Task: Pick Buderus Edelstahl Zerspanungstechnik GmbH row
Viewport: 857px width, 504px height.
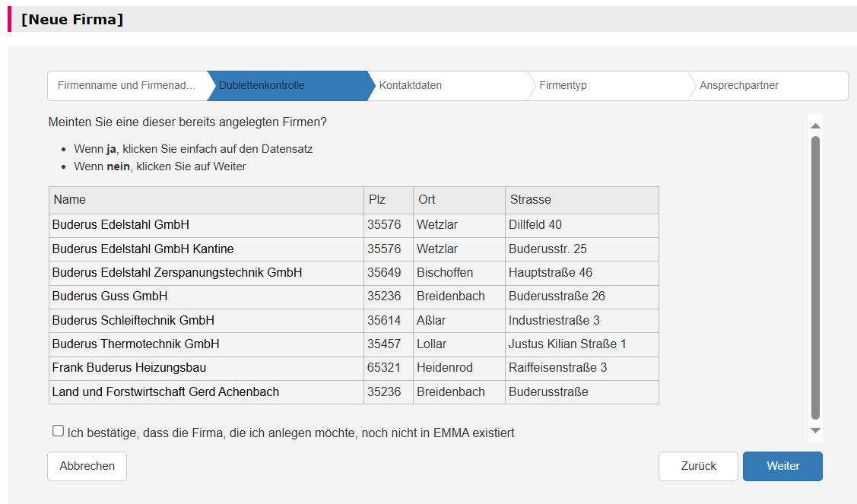Action: pos(354,273)
